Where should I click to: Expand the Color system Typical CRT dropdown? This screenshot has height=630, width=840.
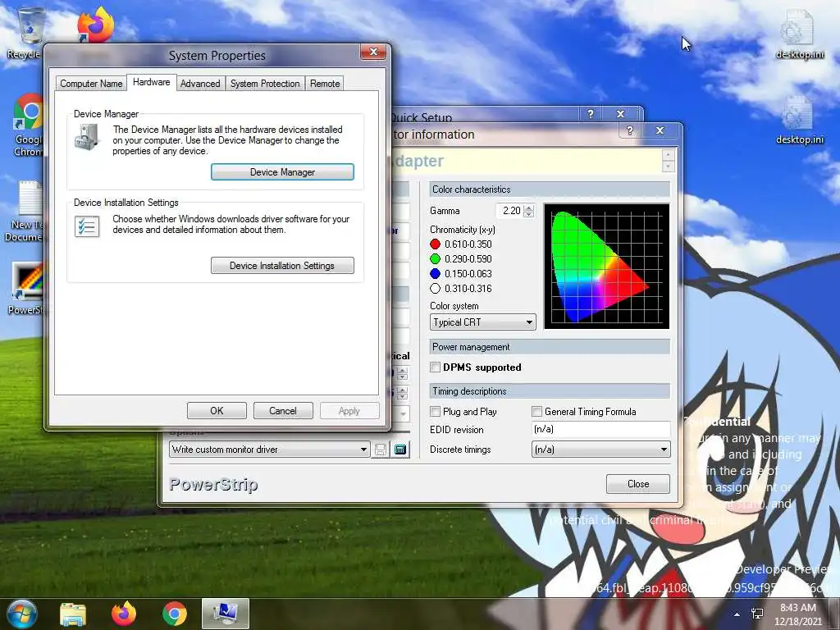tap(482, 322)
